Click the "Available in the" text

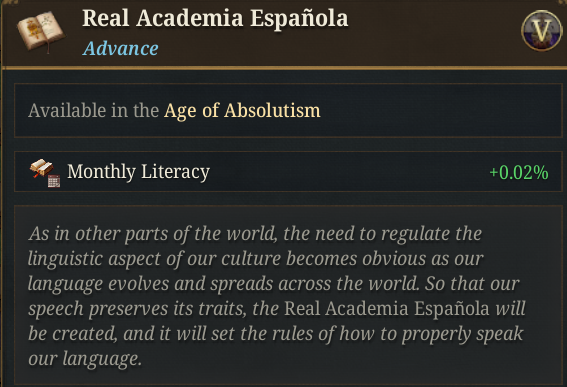(94, 110)
